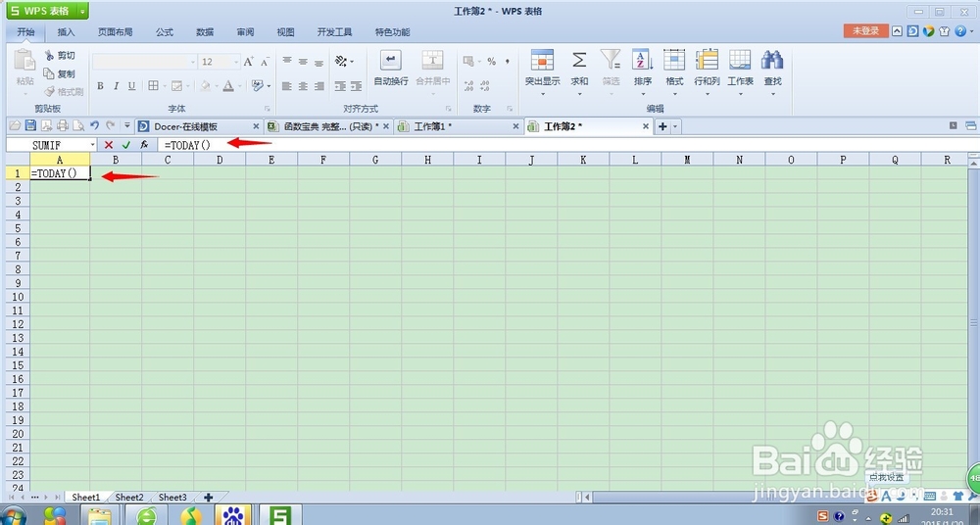Open the 插入 ribbon tab
Screen dimensions: 980x525
66,32
